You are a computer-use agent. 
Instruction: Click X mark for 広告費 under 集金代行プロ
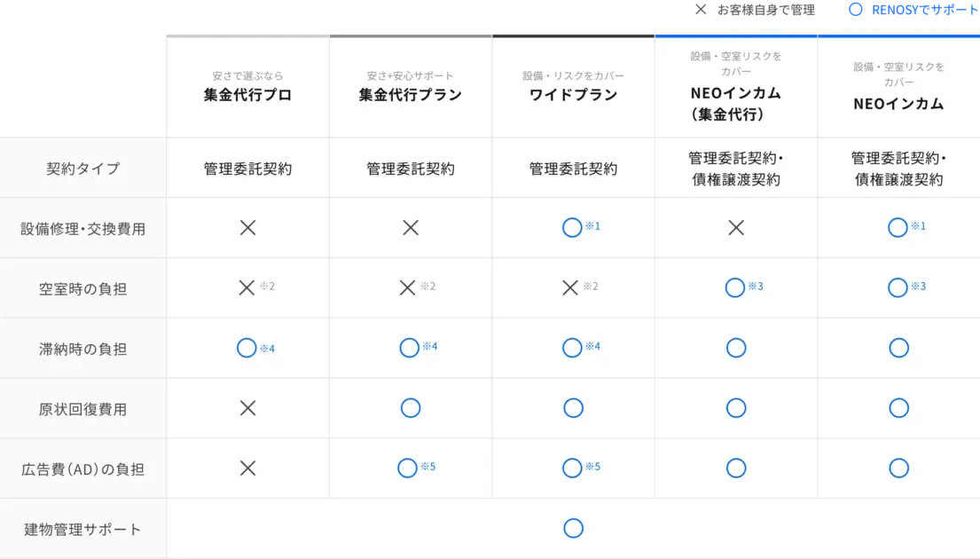click(x=247, y=468)
